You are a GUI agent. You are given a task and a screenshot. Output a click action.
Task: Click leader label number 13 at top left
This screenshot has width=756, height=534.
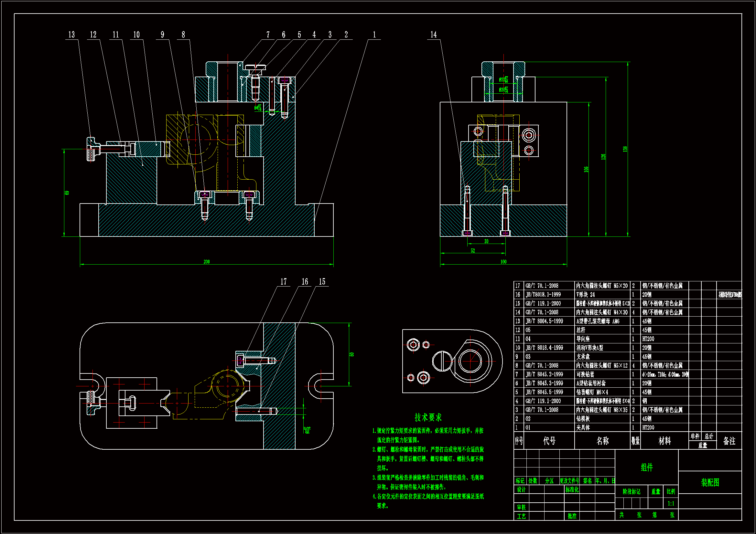tap(71, 35)
